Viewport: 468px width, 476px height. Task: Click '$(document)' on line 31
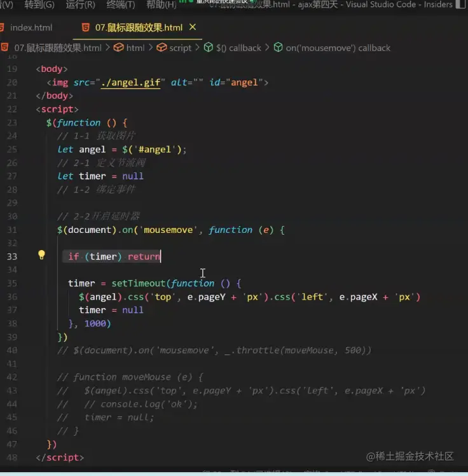(x=86, y=230)
